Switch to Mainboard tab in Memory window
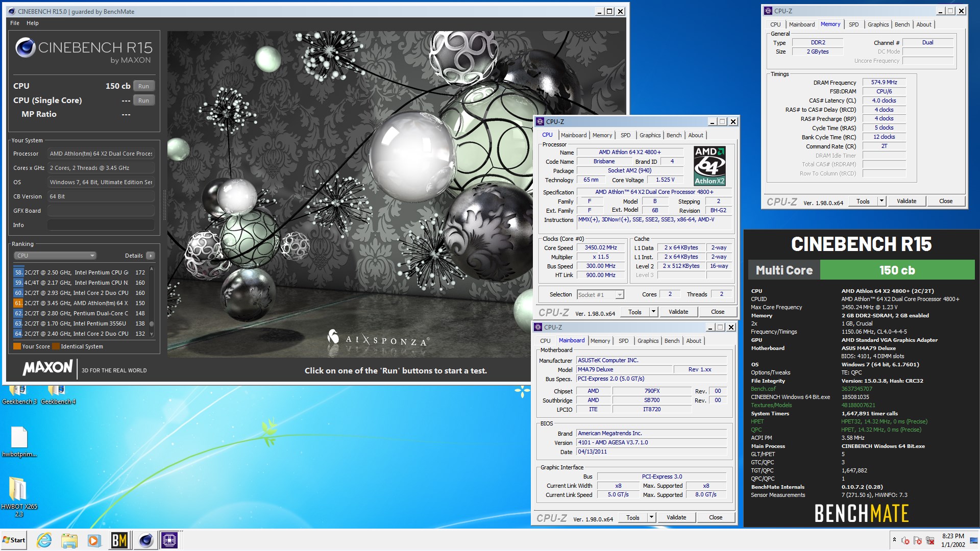The image size is (980, 551). pyautogui.click(x=802, y=24)
